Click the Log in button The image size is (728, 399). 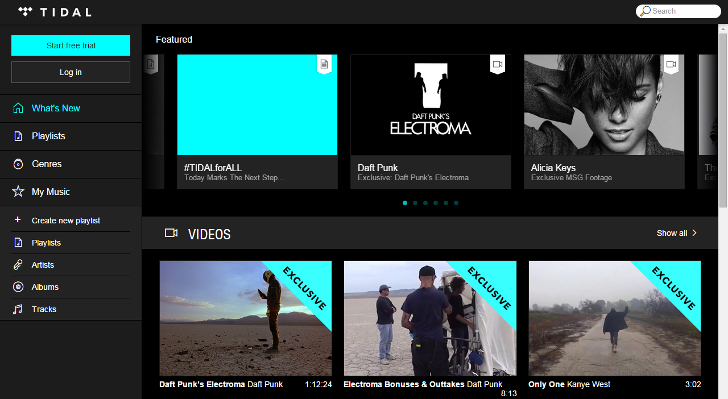coord(71,72)
